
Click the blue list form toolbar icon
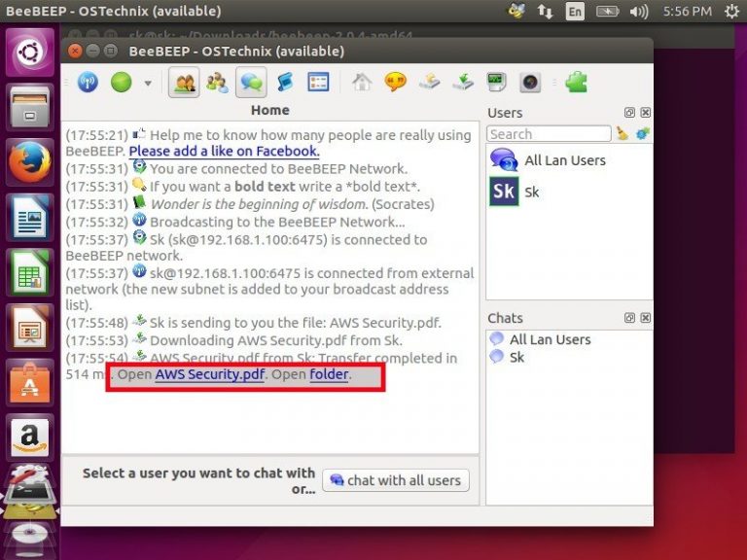click(x=318, y=83)
